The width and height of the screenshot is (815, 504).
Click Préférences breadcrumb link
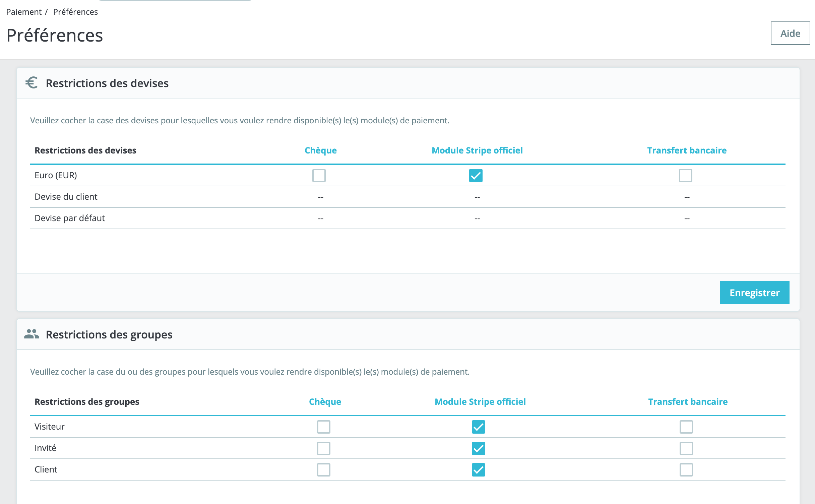(75, 12)
